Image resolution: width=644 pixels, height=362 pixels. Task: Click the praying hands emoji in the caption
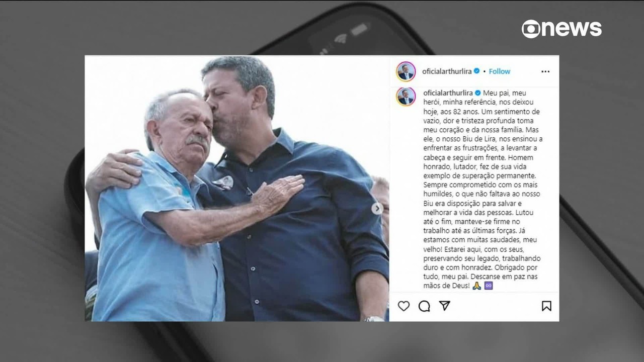coord(477,286)
